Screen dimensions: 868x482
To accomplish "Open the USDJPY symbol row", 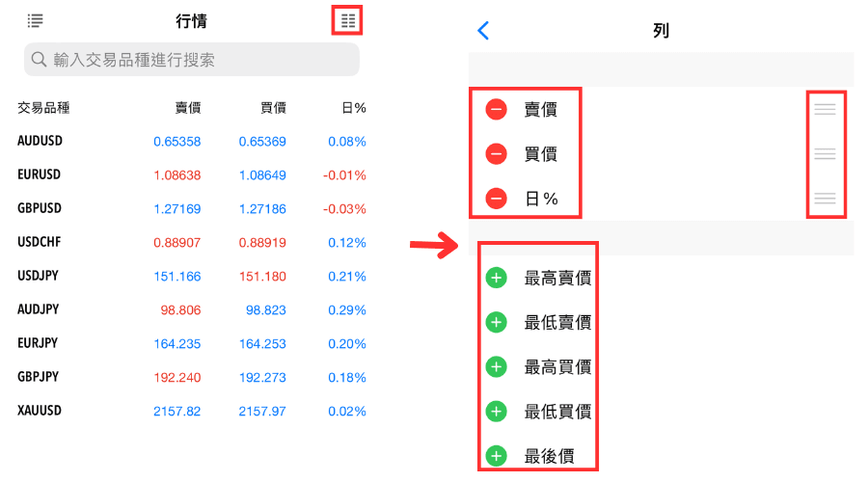I will pos(192,276).
